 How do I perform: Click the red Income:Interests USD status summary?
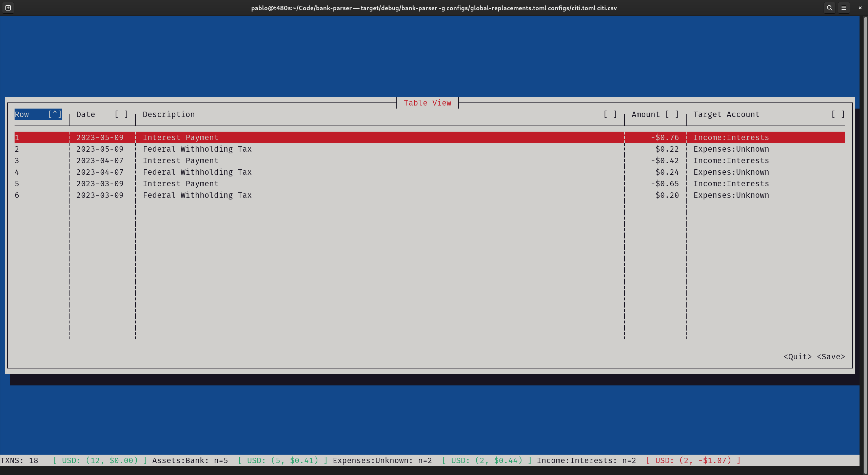click(693, 460)
